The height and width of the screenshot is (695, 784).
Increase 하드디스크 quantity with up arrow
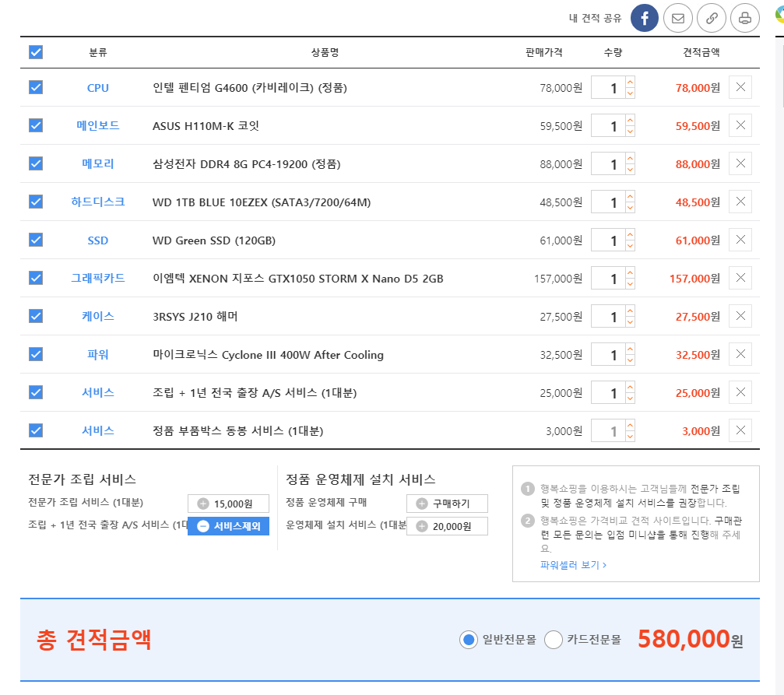pos(630,196)
